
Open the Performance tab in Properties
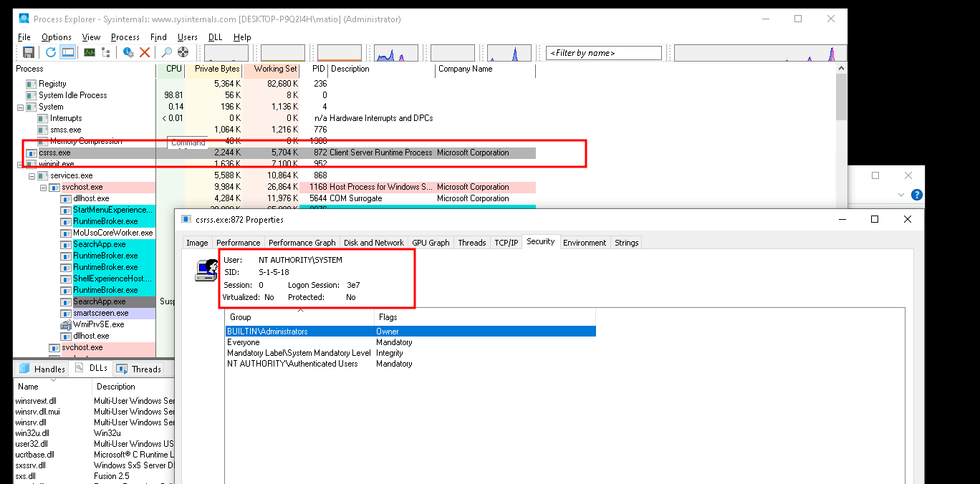click(x=239, y=243)
